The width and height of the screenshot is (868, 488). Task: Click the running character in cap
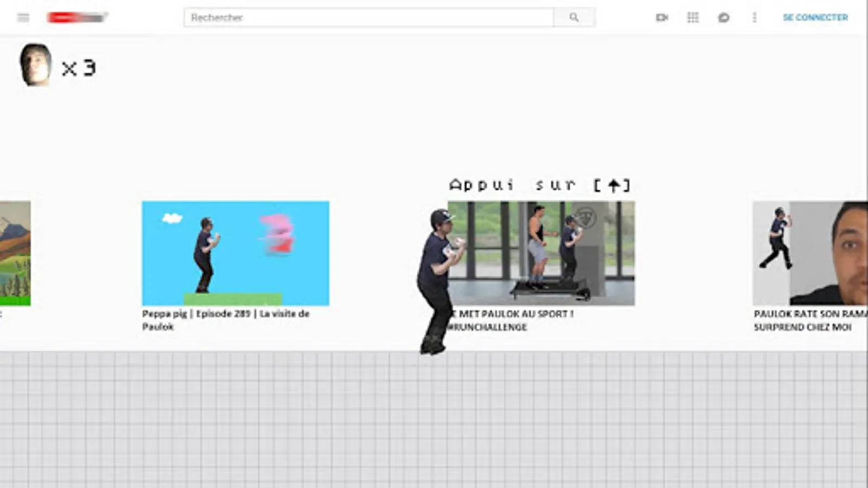click(x=441, y=282)
